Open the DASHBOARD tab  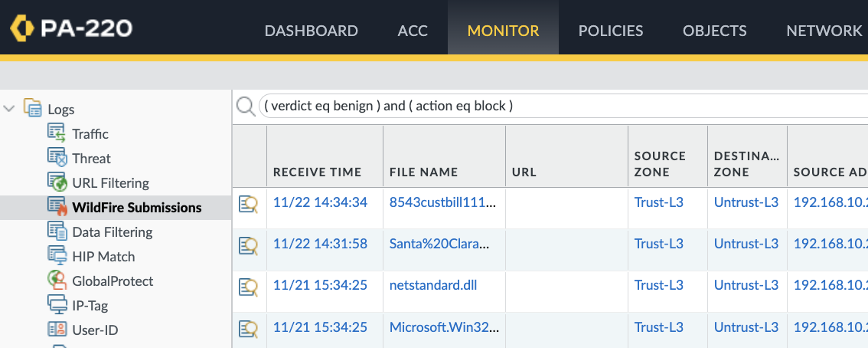[x=311, y=31]
